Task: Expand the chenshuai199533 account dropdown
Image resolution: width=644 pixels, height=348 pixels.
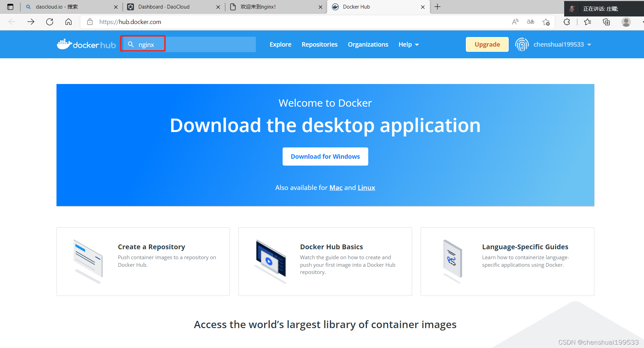Action: (x=562, y=45)
